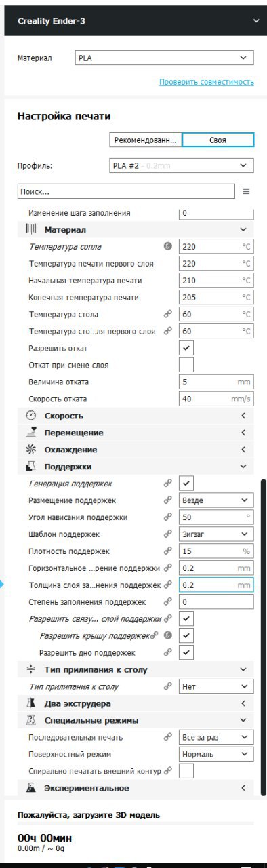Click the '00ч 00мин' print time text

45,837
